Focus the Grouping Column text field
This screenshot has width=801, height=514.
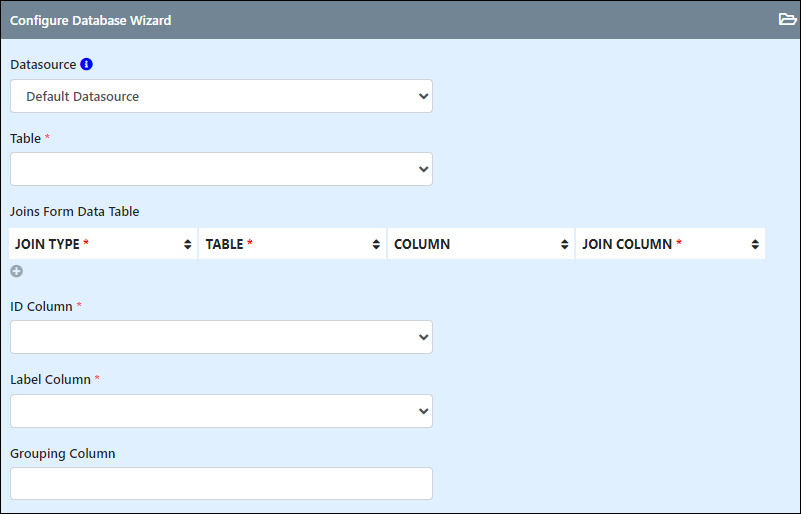point(221,483)
